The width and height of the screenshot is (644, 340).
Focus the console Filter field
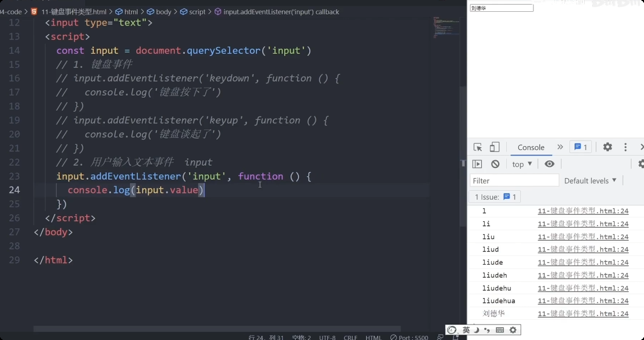coord(514,181)
